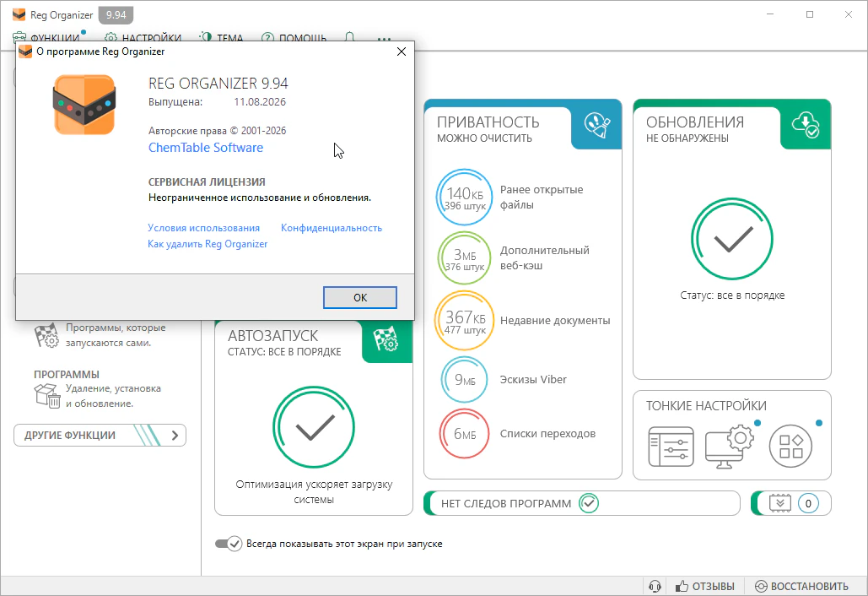This screenshot has width=868, height=596.
Task: Click the autostart checkered flag gear icon
Action: [386, 339]
